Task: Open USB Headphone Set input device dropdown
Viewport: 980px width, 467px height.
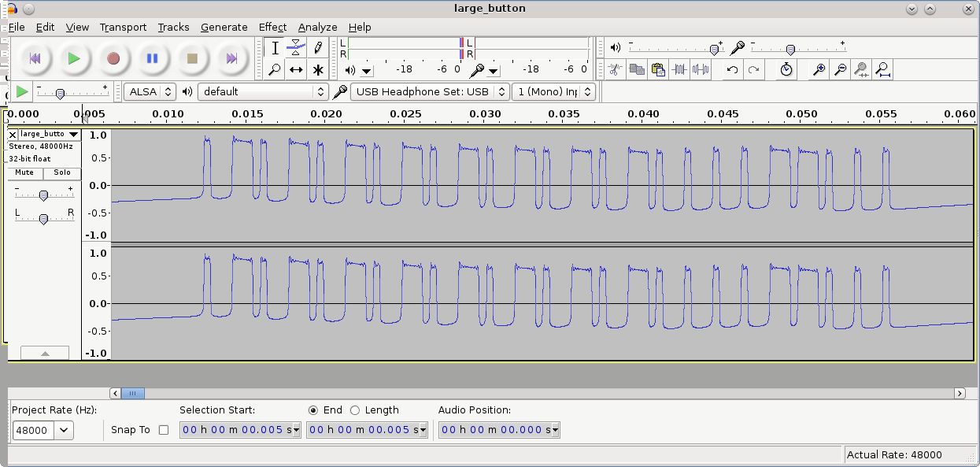Action: tap(430, 91)
